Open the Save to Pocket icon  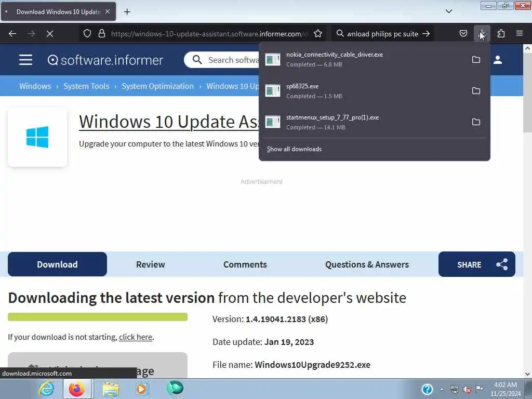(x=463, y=34)
